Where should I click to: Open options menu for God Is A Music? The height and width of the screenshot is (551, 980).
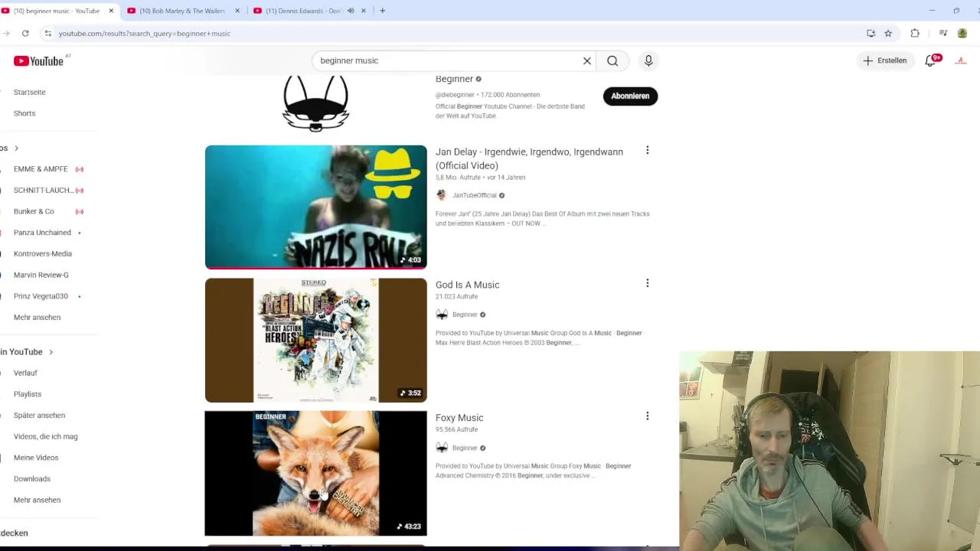(x=647, y=283)
